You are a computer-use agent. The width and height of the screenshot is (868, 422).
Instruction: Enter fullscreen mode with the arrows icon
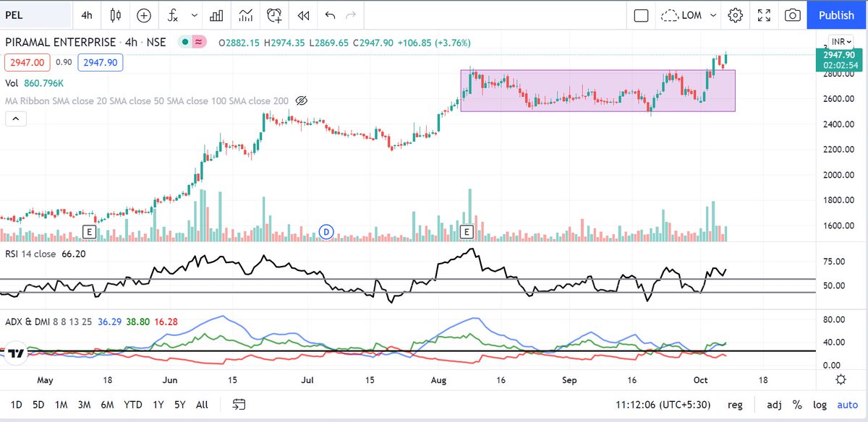[x=764, y=14]
